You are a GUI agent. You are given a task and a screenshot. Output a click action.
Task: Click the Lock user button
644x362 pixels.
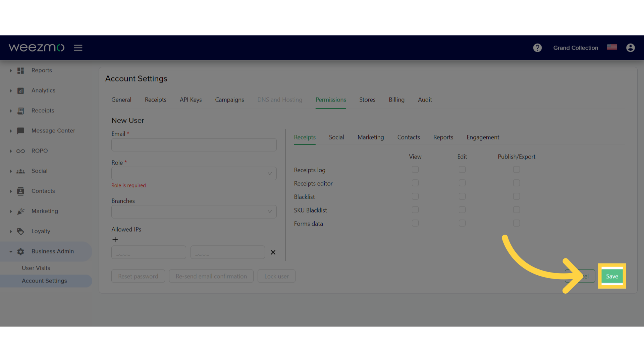[x=276, y=276]
